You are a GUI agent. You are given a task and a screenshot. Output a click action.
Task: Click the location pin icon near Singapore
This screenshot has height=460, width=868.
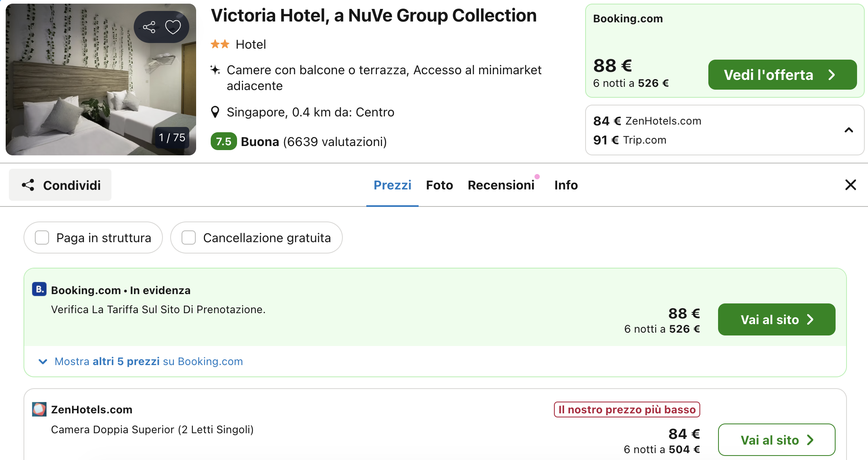(x=215, y=112)
